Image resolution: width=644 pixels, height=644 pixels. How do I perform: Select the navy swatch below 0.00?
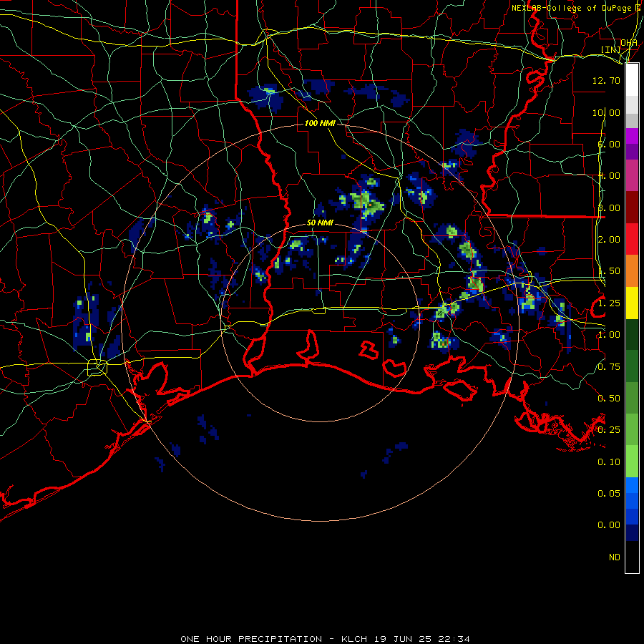(632, 532)
